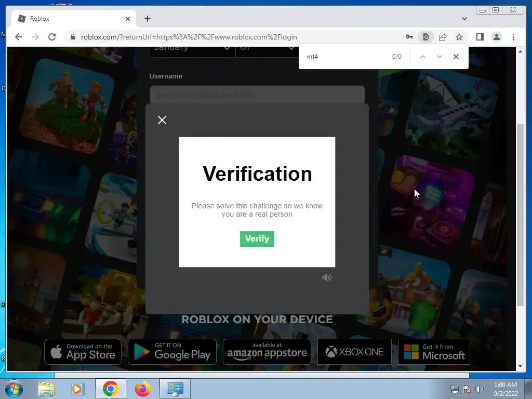Open Xbox One badge

tap(354, 352)
